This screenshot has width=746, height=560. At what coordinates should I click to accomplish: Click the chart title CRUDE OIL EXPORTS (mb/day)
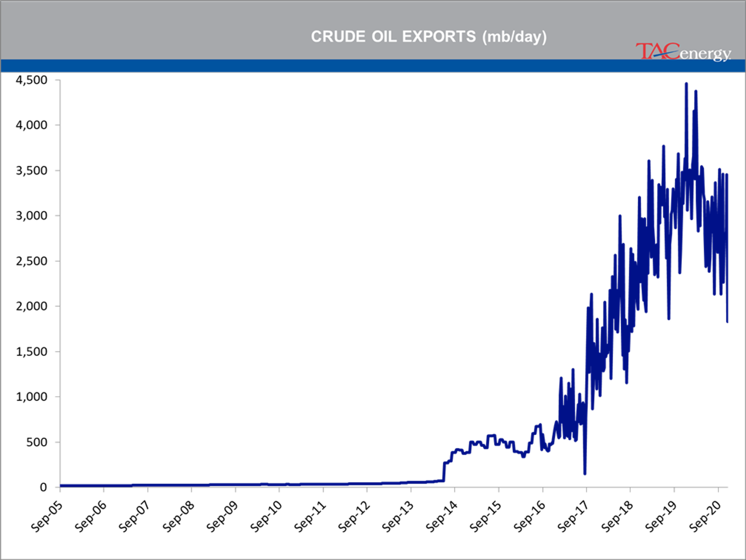point(429,37)
